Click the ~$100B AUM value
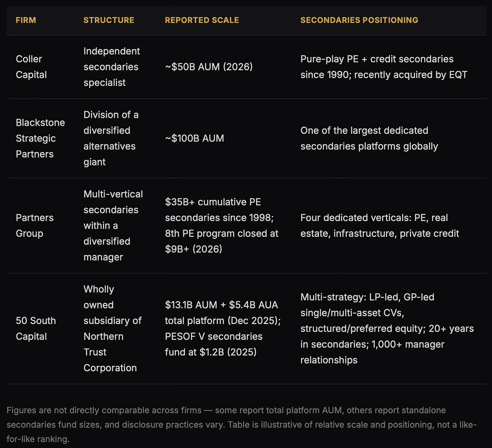Screen dimensions: 492x448 tap(195, 138)
